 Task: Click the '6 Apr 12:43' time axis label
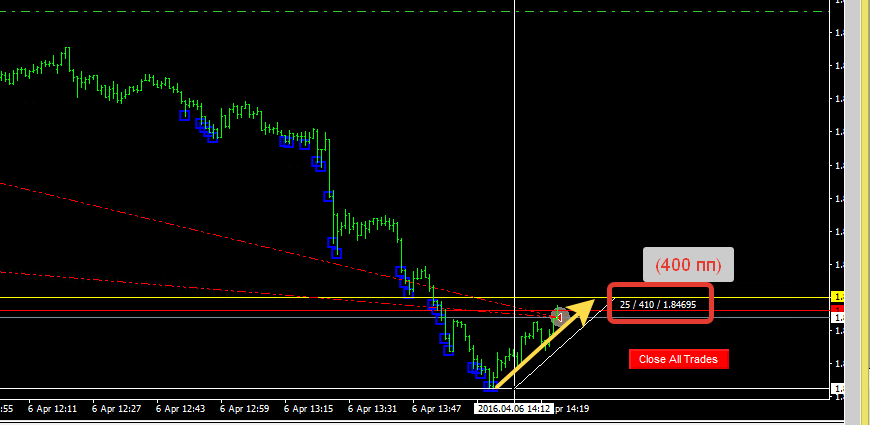point(181,409)
